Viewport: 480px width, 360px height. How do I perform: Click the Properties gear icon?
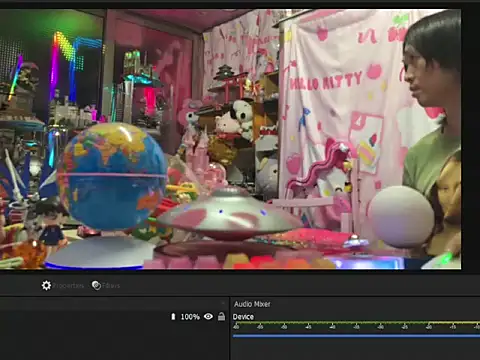click(46, 285)
